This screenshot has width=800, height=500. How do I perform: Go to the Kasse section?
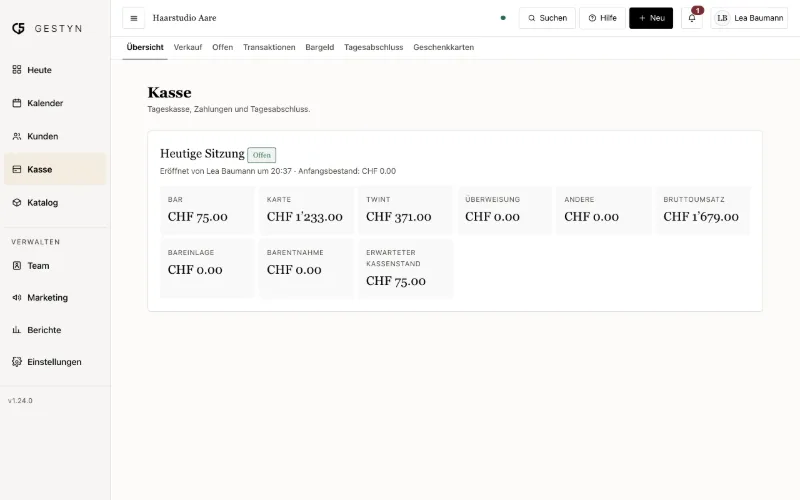coord(55,169)
